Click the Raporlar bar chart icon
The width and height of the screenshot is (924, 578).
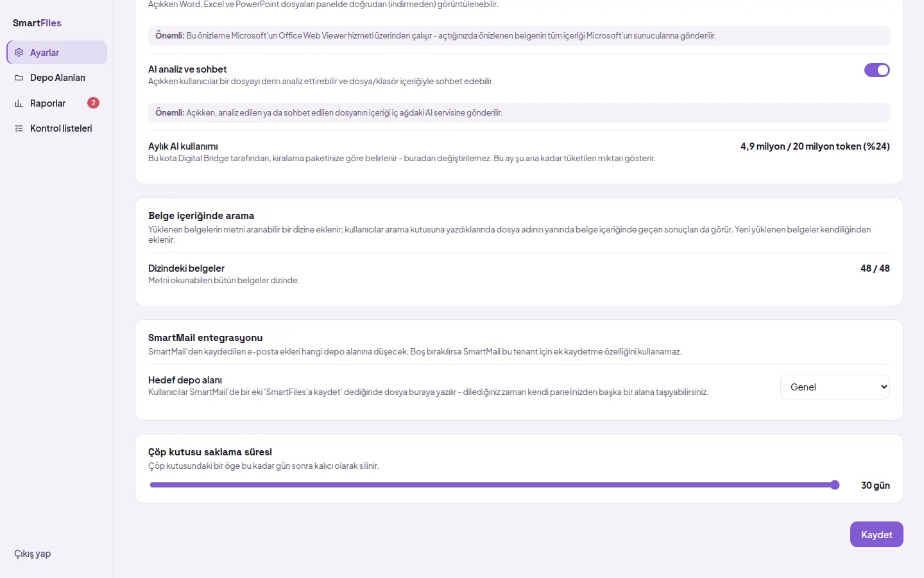tap(19, 103)
